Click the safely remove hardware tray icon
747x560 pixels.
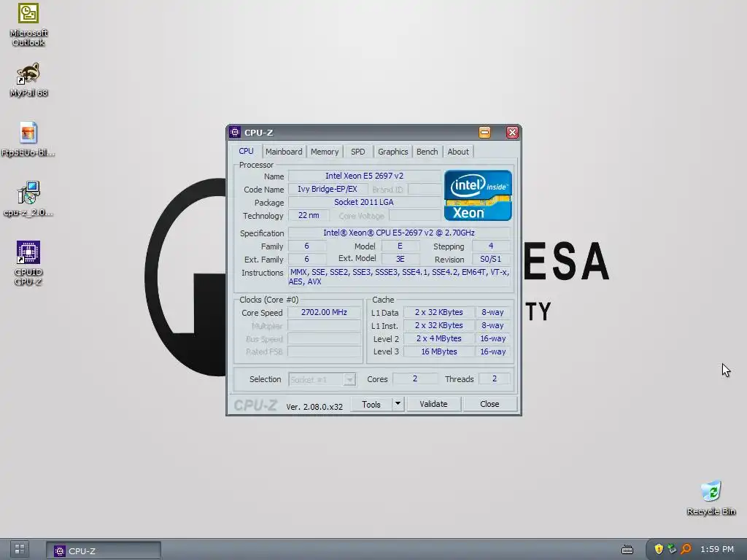click(x=672, y=549)
